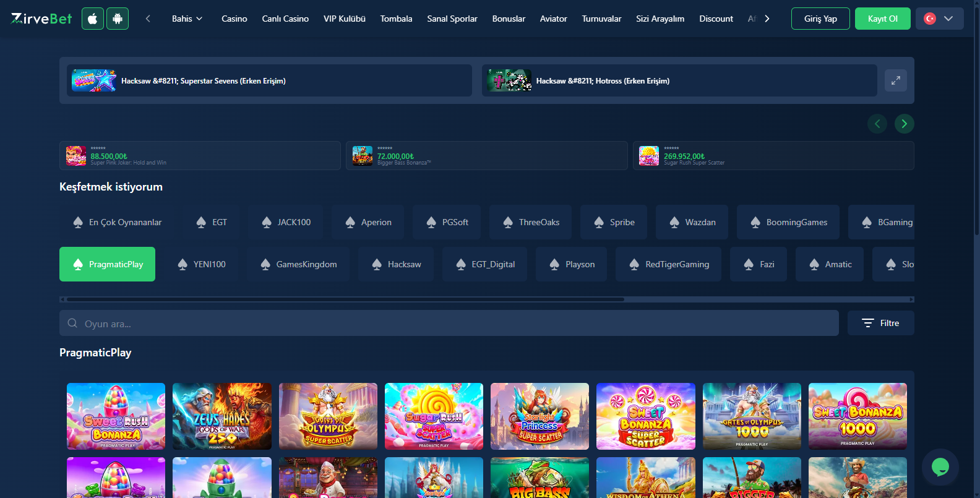This screenshot has width=980, height=498.
Task: Go to next winners with the right arrow
Action: (x=905, y=124)
